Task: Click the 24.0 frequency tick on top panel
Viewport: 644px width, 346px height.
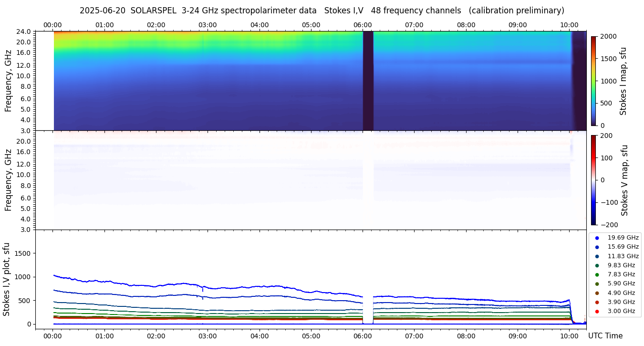Action: pos(25,31)
